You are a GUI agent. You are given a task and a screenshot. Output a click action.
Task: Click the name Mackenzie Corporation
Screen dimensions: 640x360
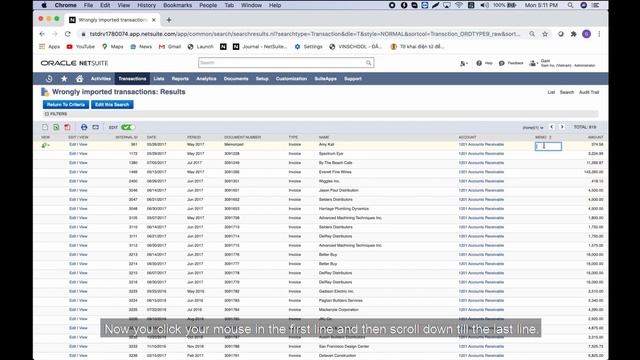click(339, 310)
